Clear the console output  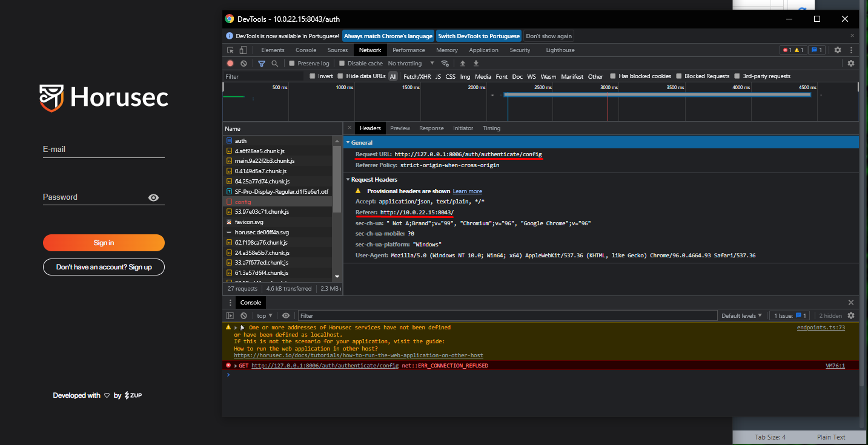tap(244, 315)
